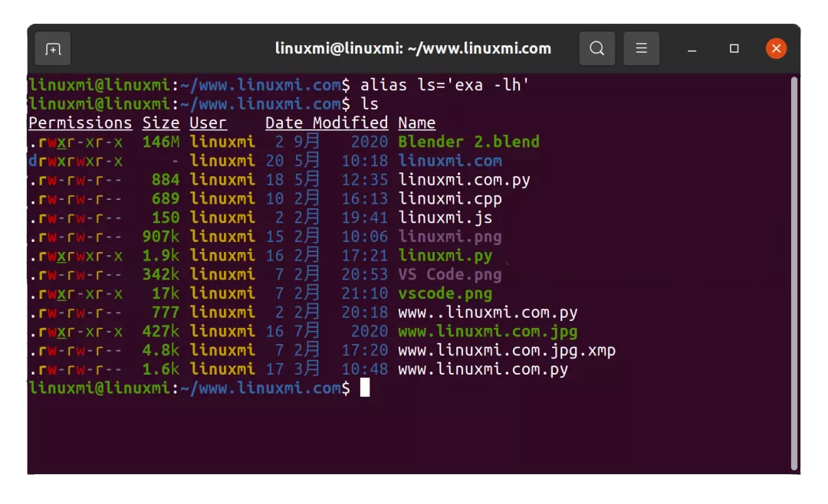Click file name linuxmi.cpp
828x504 pixels.
450,199
